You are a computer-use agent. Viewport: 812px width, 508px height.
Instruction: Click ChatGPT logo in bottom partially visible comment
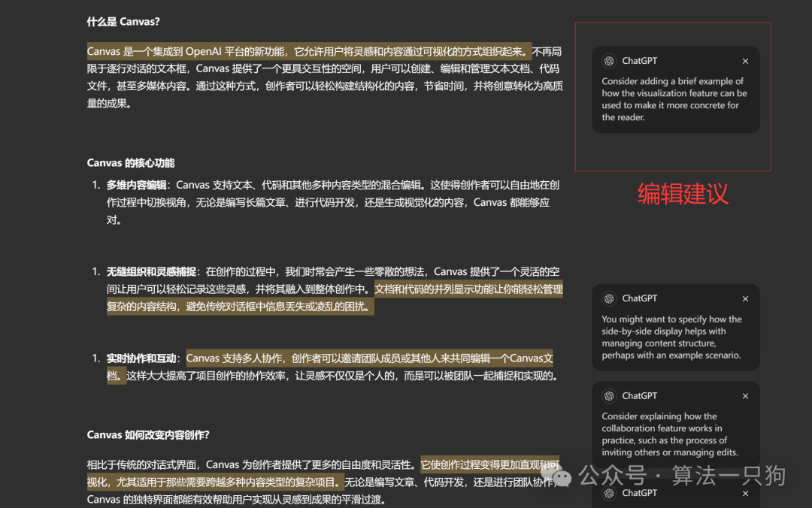pos(609,493)
